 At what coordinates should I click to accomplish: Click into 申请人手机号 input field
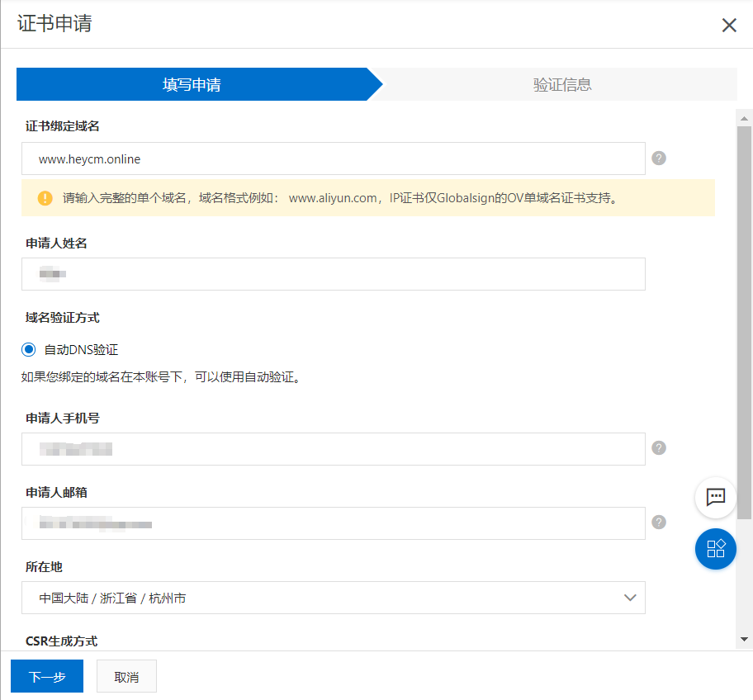coord(333,449)
